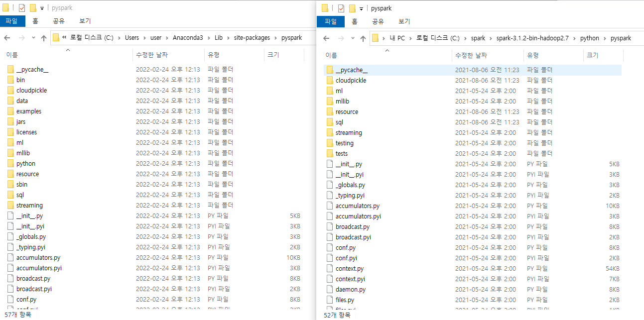Navigate to python in right address bar
Viewport: 644px width, 320px height.
pos(590,38)
